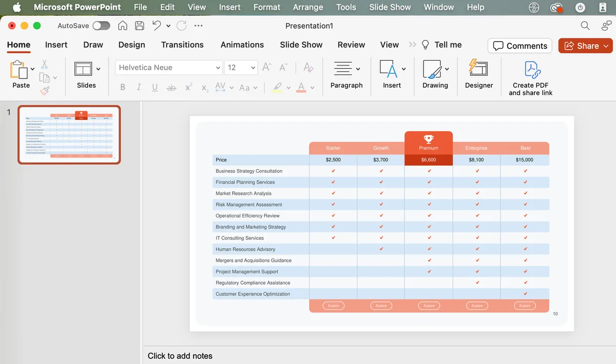616x364 pixels.
Task: Open the font color picker arrow
Action: click(x=312, y=88)
